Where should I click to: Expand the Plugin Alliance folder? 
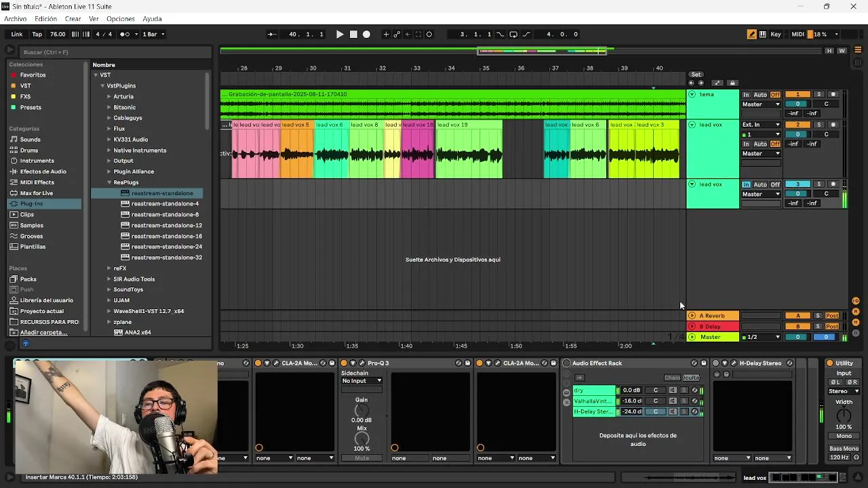[x=108, y=172]
